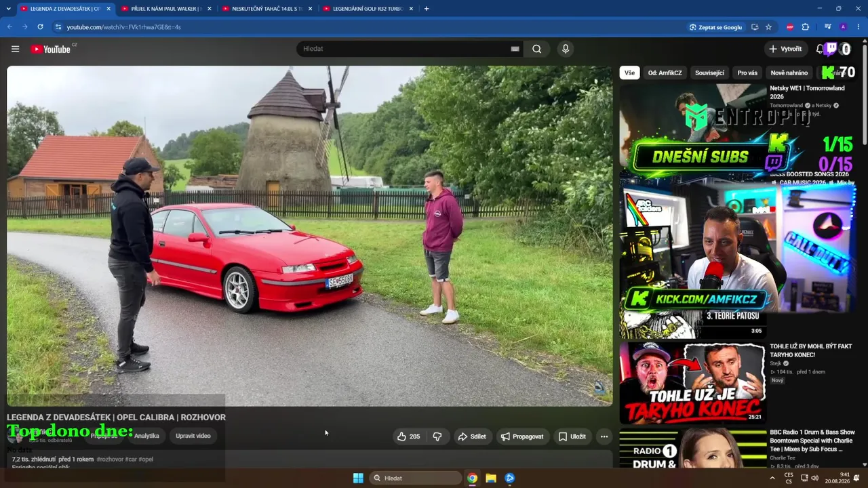Viewport: 868px width, 488px height.
Task: Go forward with browser forward arrow
Action: coord(25,27)
